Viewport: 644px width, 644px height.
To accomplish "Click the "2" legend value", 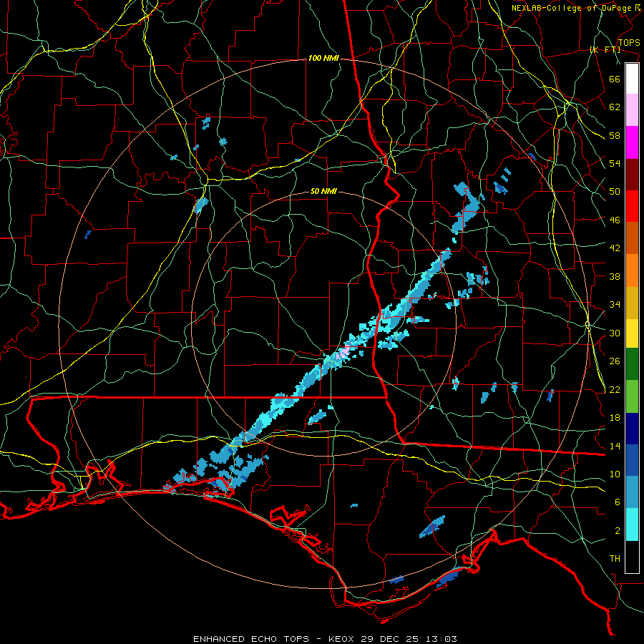I will (x=617, y=531).
